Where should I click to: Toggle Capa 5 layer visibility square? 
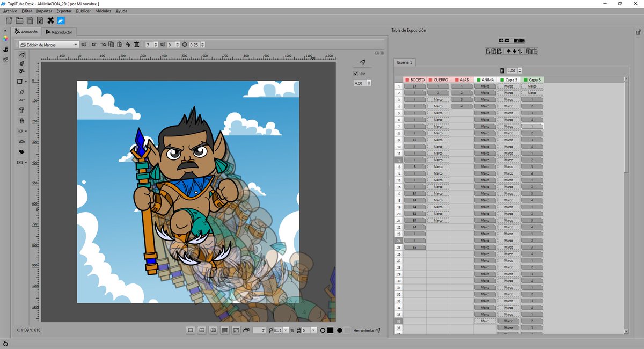(x=502, y=80)
